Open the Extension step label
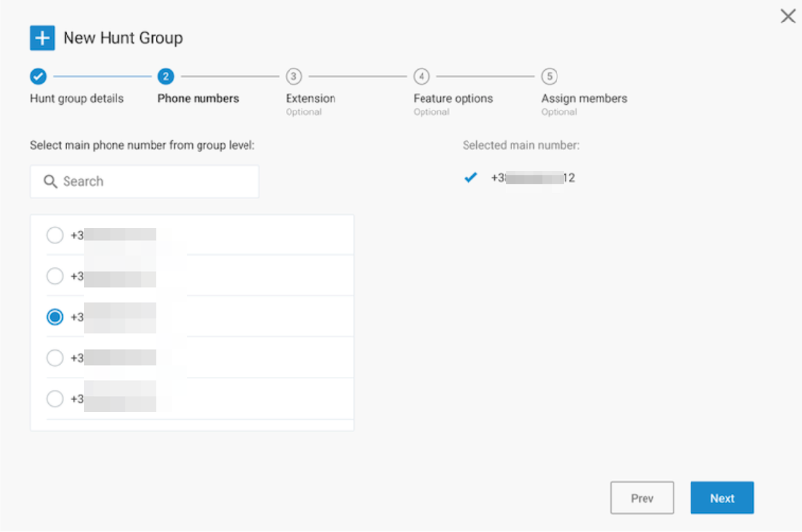This screenshot has height=532, width=802. (x=310, y=98)
